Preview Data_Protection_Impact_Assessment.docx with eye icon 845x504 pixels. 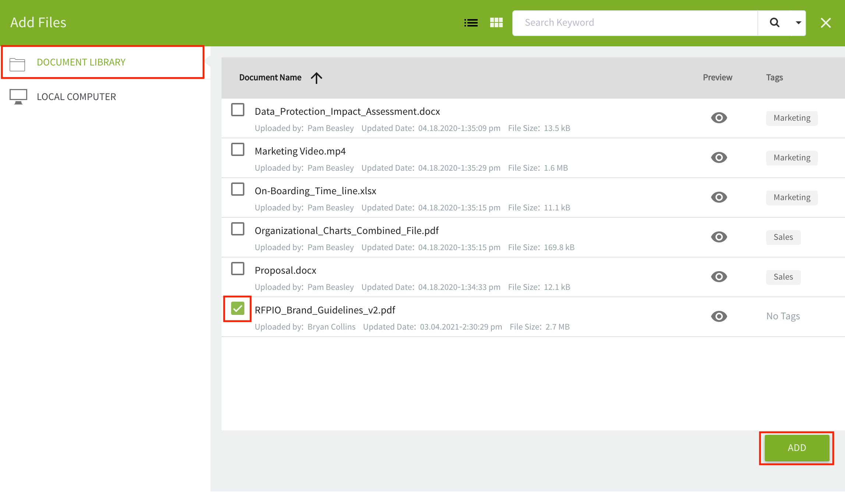pos(719,118)
